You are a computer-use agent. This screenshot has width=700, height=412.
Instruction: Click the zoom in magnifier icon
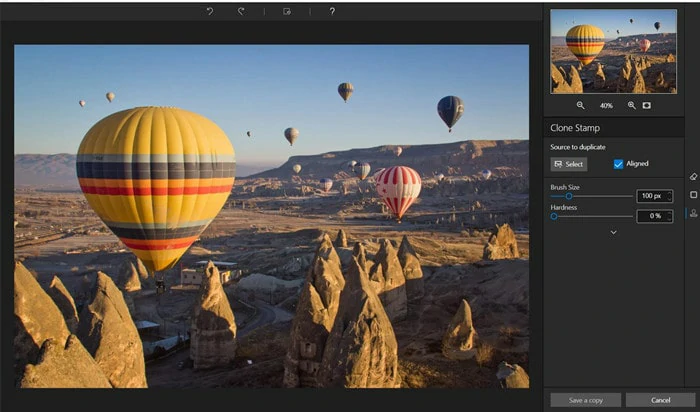coord(632,105)
